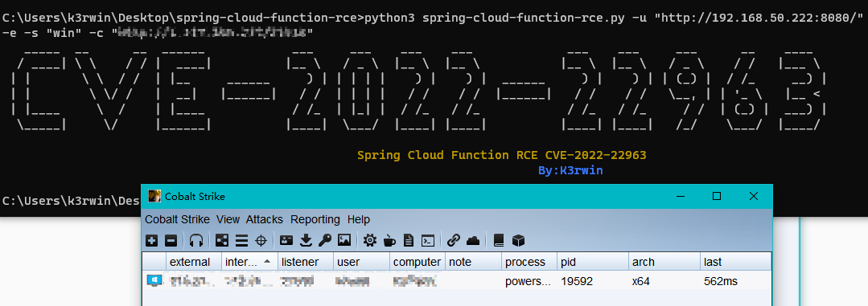View Keystrokes via the key icon
868x306 pixels.
325,240
